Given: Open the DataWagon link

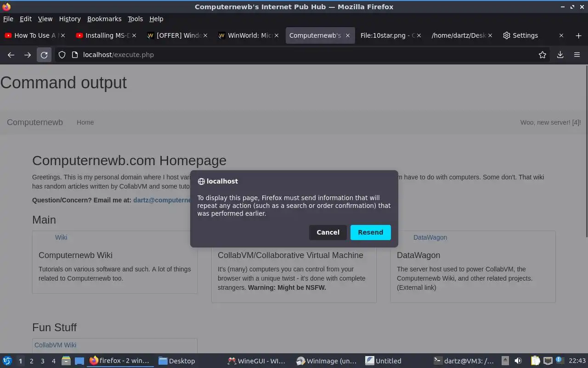Looking at the screenshot, I should [x=430, y=237].
